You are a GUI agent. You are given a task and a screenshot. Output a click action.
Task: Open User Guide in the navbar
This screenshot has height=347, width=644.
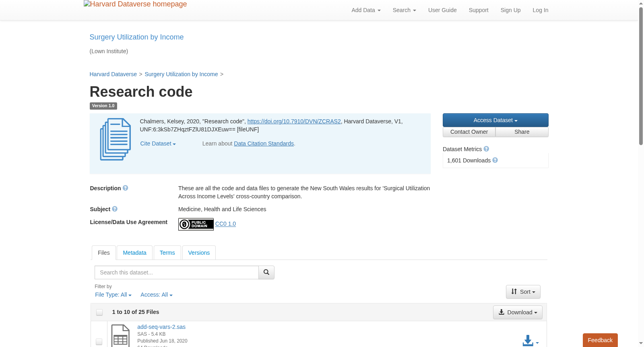click(x=442, y=10)
